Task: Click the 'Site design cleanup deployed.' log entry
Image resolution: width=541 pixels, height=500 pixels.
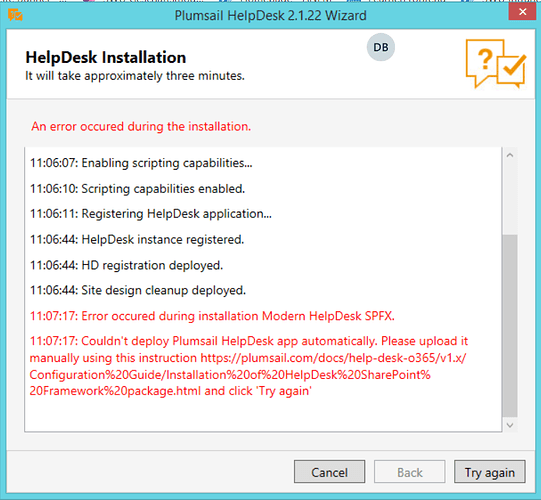Action: (138, 290)
